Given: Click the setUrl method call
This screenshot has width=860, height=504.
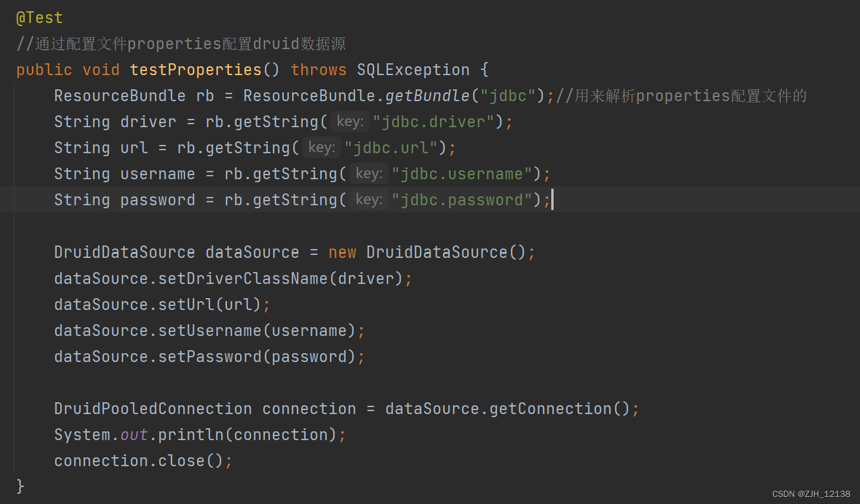Looking at the screenshot, I should pos(186,305).
